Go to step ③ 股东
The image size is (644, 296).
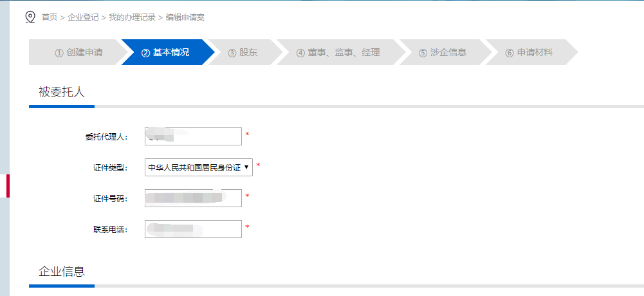click(x=245, y=52)
